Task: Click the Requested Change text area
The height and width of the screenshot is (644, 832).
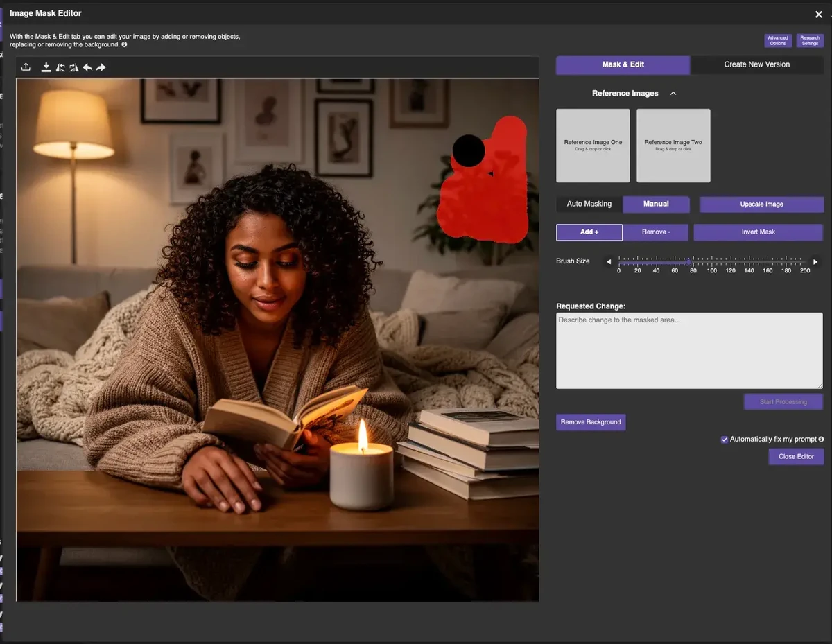Action: click(689, 350)
